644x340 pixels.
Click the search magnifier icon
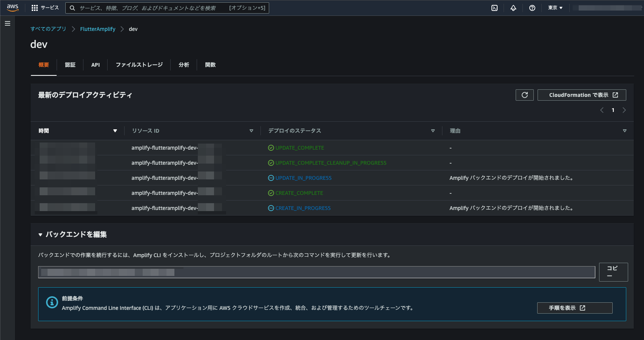(72, 8)
